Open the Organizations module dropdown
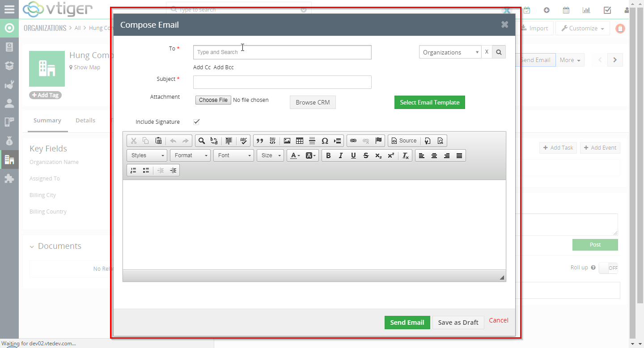The height and width of the screenshot is (348, 644). point(450,52)
